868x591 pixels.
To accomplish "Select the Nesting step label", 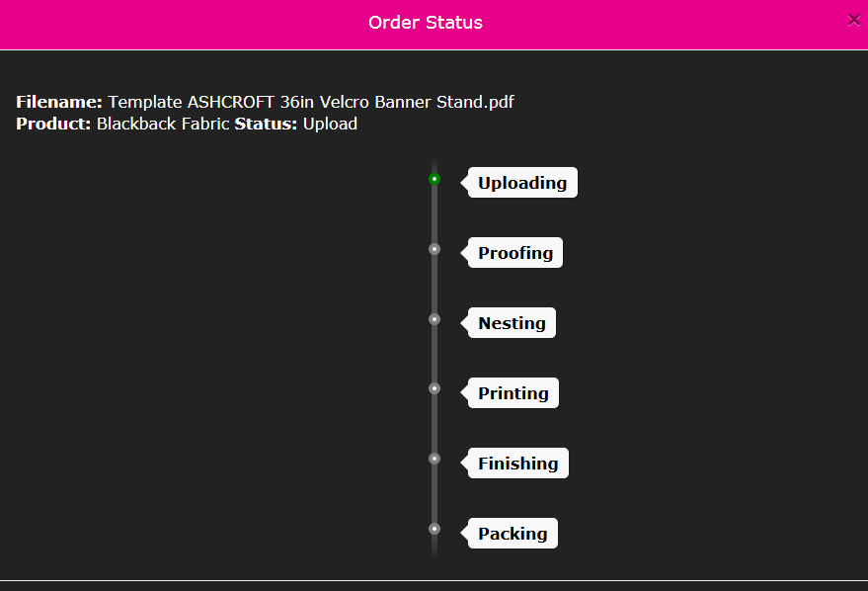I will pyautogui.click(x=512, y=322).
